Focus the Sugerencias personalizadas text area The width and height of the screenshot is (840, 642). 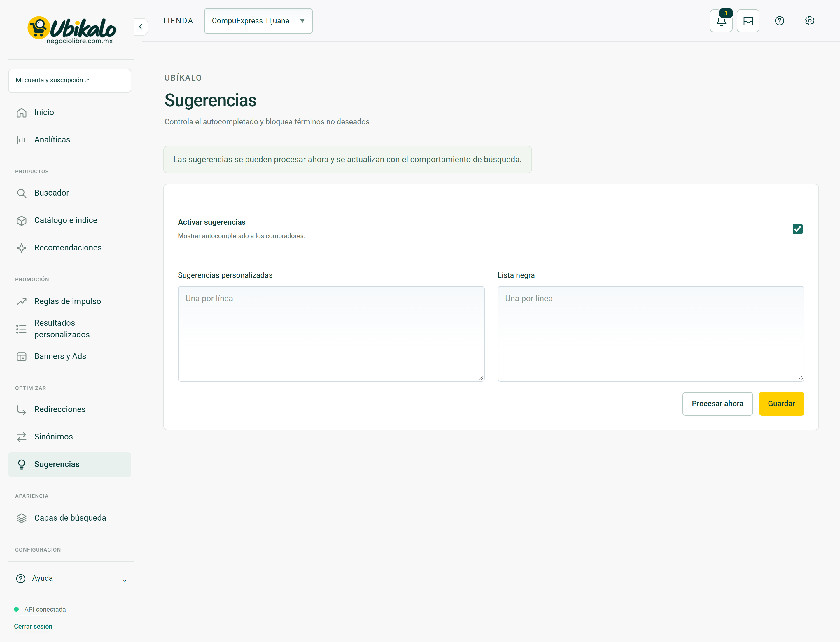[x=331, y=334]
